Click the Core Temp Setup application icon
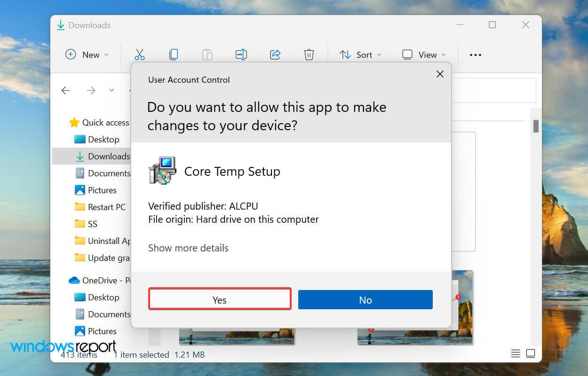 [162, 170]
